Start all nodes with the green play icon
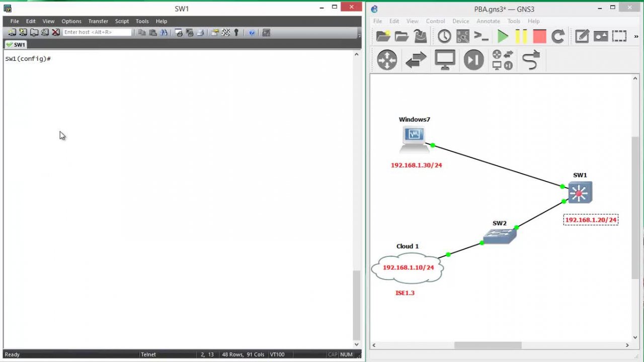The height and width of the screenshot is (362, 644). pyautogui.click(x=503, y=36)
